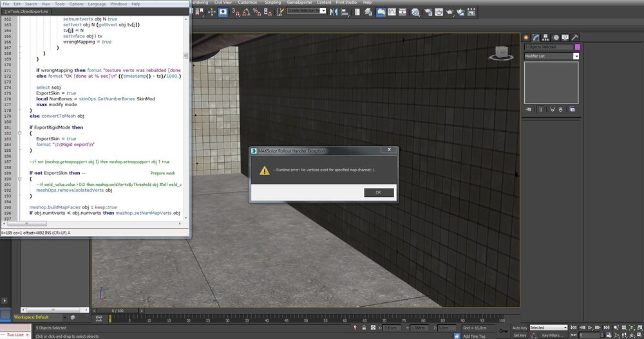Click the Z coordinate input field
The width and height of the screenshot is (644, 339).
pyautogui.click(x=448, y=327)
